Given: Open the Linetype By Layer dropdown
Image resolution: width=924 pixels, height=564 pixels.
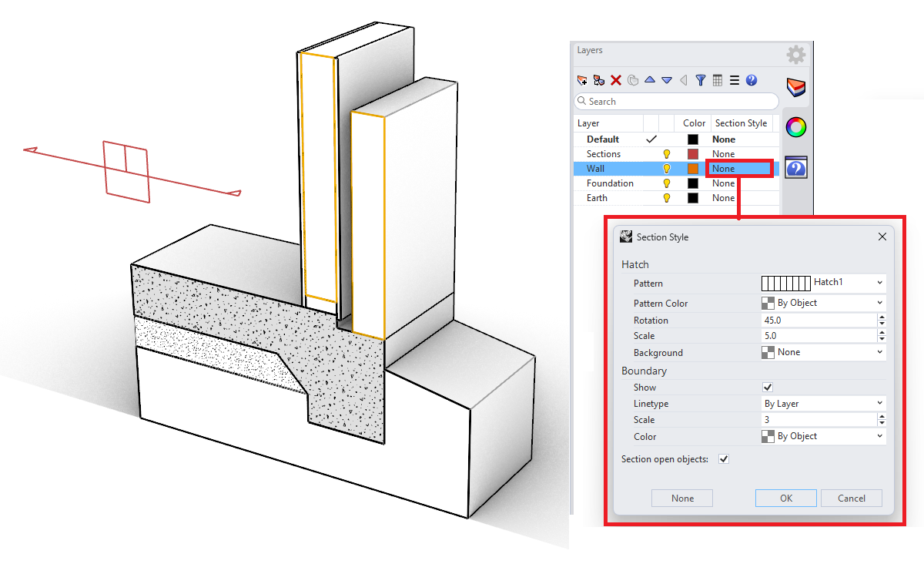Looking at the screenshot, I should [878, 403].
